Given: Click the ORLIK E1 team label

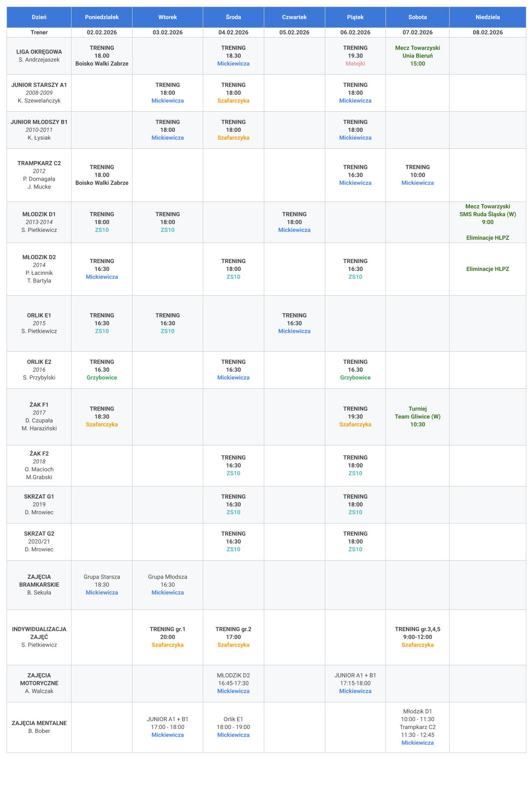Looking at the screenshot, I should [39, 315].
